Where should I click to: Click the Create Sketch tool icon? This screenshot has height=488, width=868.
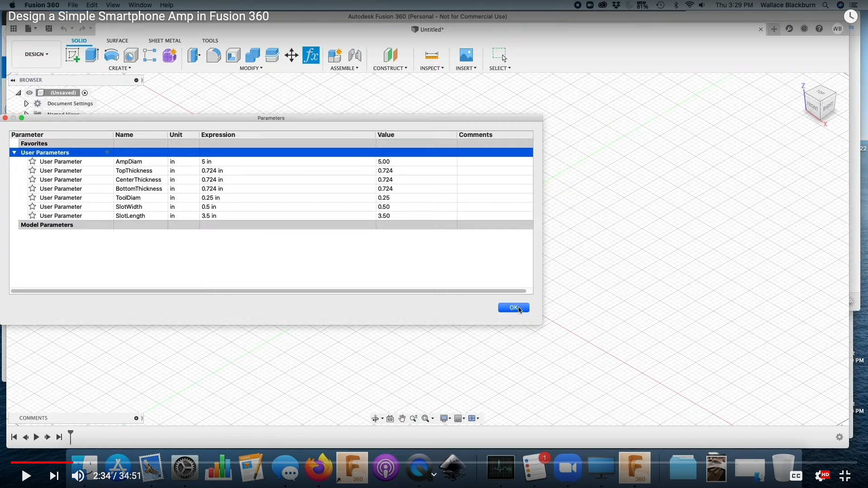pos(72,55)
